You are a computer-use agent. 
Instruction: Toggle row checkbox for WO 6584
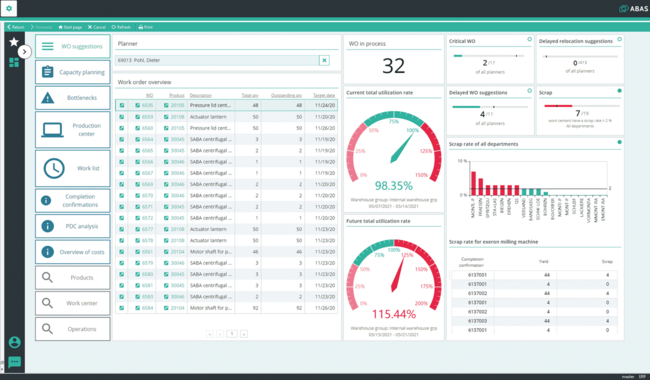tap(122, 308)
